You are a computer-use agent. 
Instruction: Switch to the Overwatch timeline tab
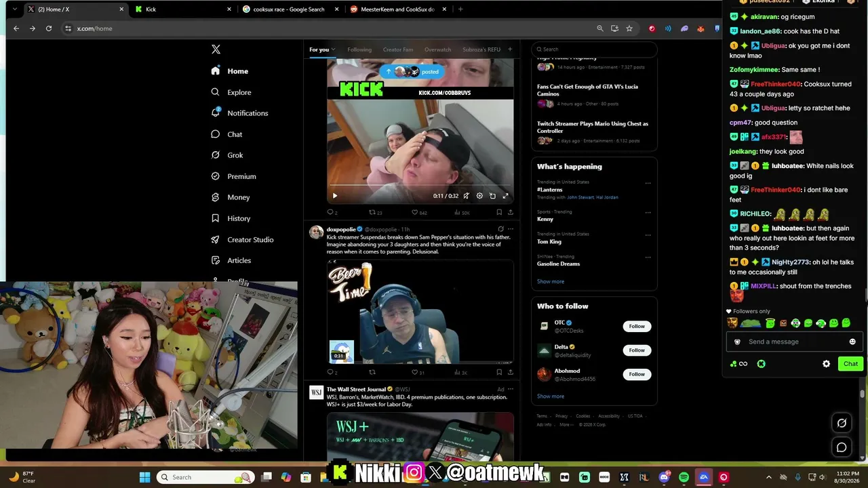click(x=437, y=49)
